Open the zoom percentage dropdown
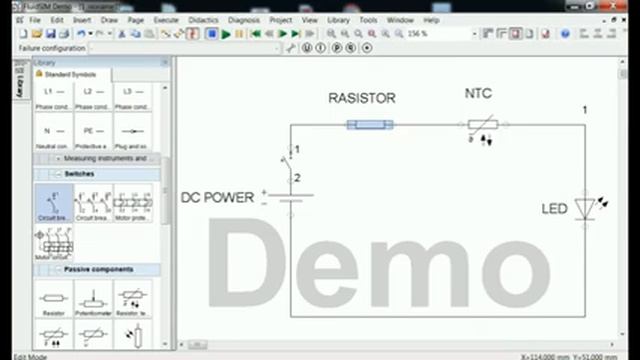Viewport: 640px width, 360px height. tap(474, 34)
